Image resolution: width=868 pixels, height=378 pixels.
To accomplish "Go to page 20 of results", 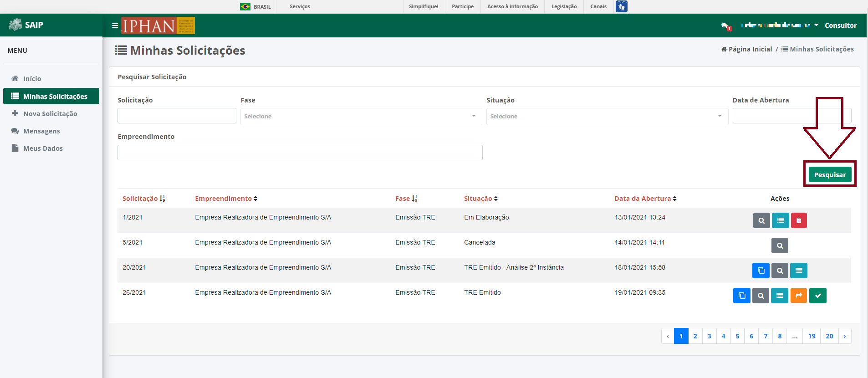I will [x=829, y=336].
